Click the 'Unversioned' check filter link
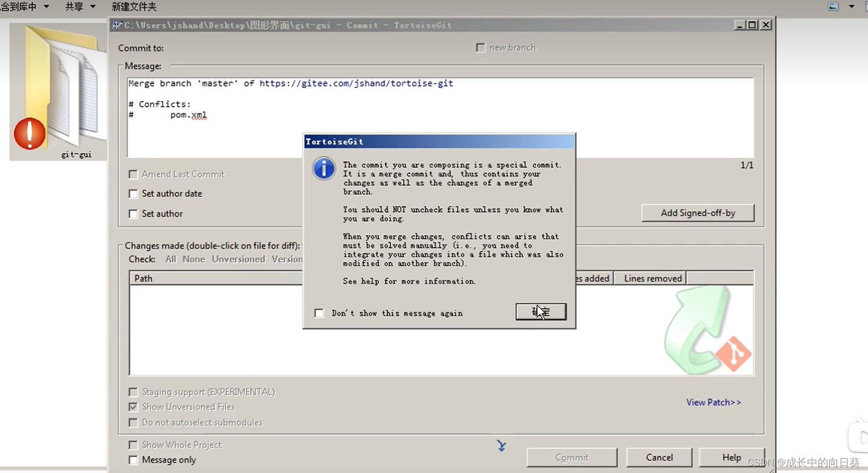 [x=238, y=259]
